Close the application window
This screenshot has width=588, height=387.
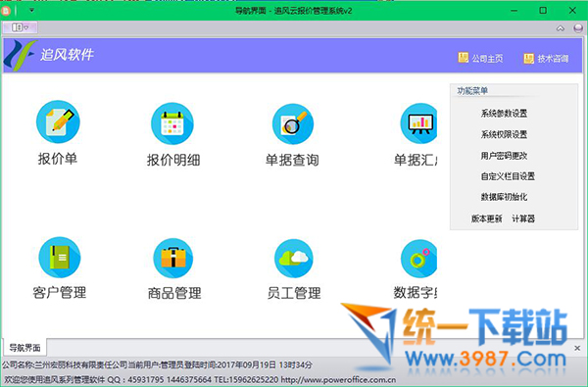click(572, 11)
